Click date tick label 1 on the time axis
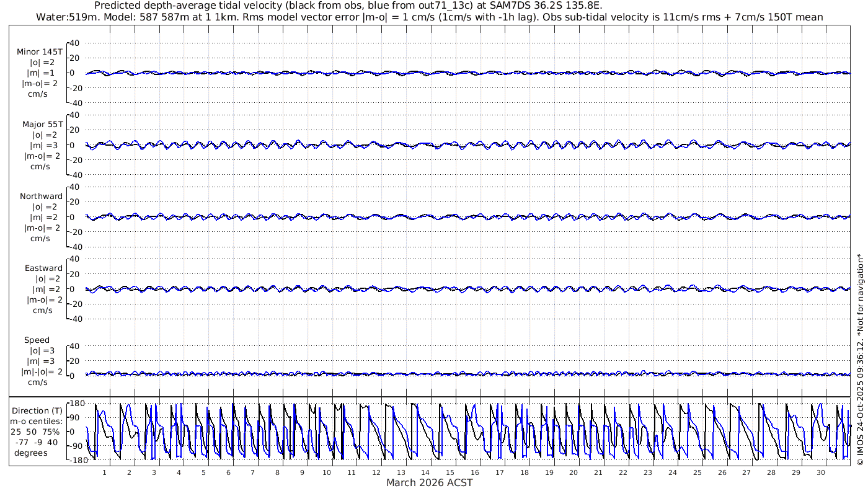 (x=104, y=472)
